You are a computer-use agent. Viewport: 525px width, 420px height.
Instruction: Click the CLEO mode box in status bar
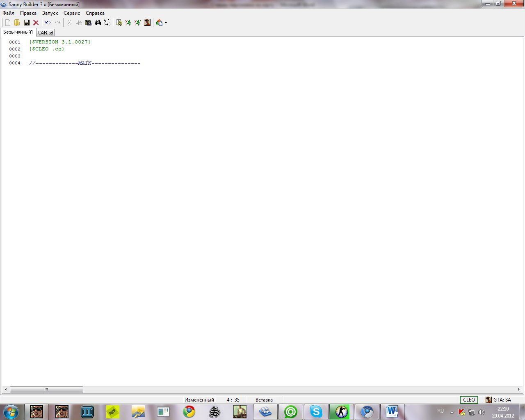(x=469, y=400)
